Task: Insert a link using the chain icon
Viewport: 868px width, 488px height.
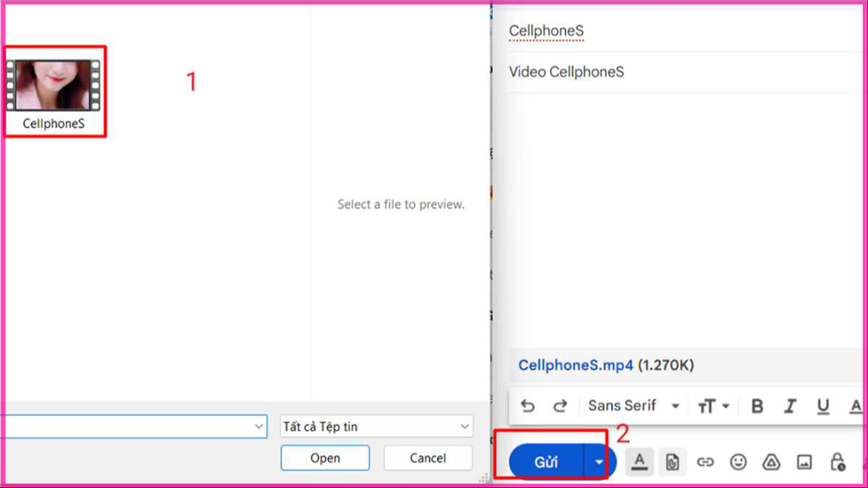Action: (705, 462)
